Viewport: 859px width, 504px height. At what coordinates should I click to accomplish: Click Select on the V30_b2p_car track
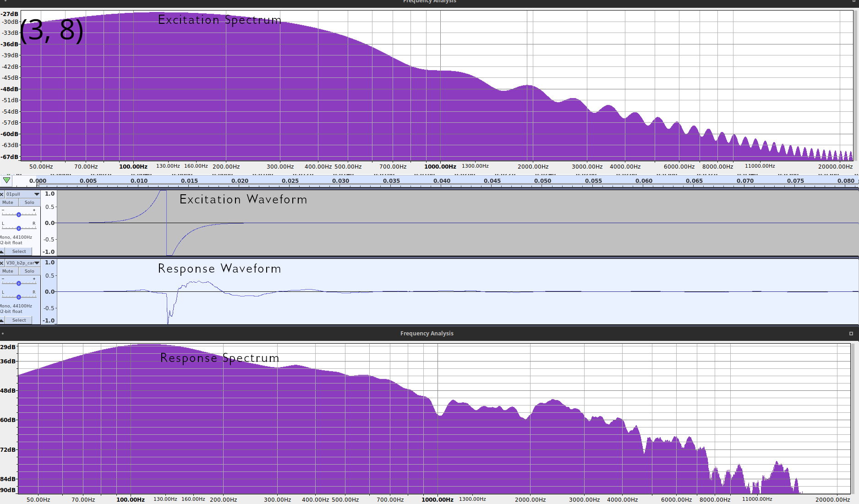click(x=19, y=320)
